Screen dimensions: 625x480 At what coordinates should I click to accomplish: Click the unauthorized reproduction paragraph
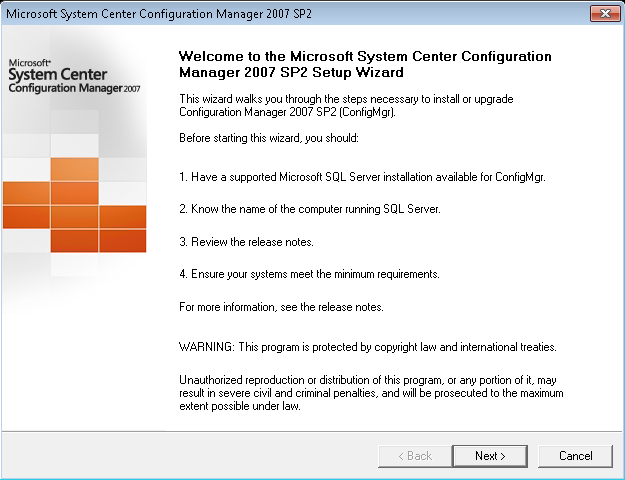(371, 393)
